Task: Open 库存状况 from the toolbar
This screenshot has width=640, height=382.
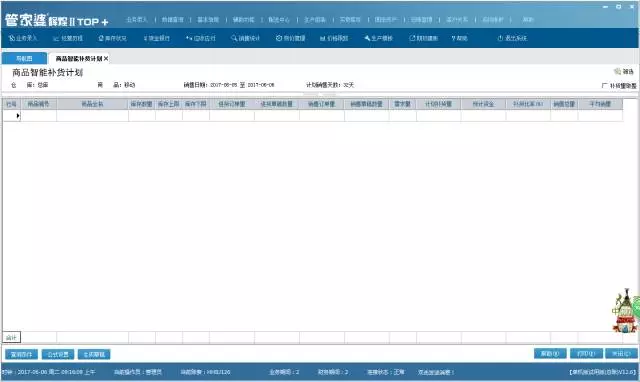Action: click(x=112, y=38)
